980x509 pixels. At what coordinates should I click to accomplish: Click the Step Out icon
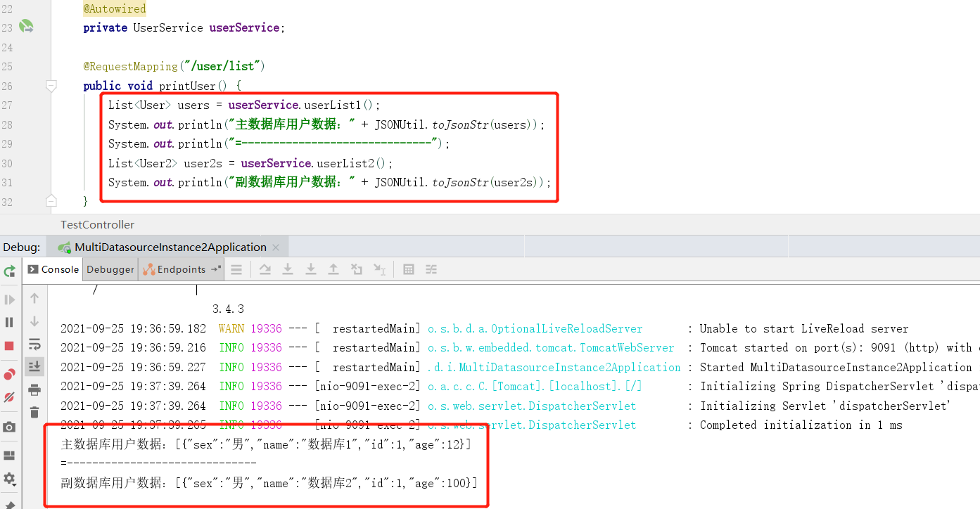click(x=333, y=269)
